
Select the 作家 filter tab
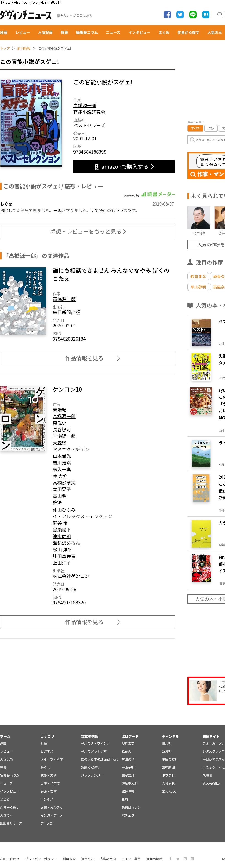click(x=211, y=128)
